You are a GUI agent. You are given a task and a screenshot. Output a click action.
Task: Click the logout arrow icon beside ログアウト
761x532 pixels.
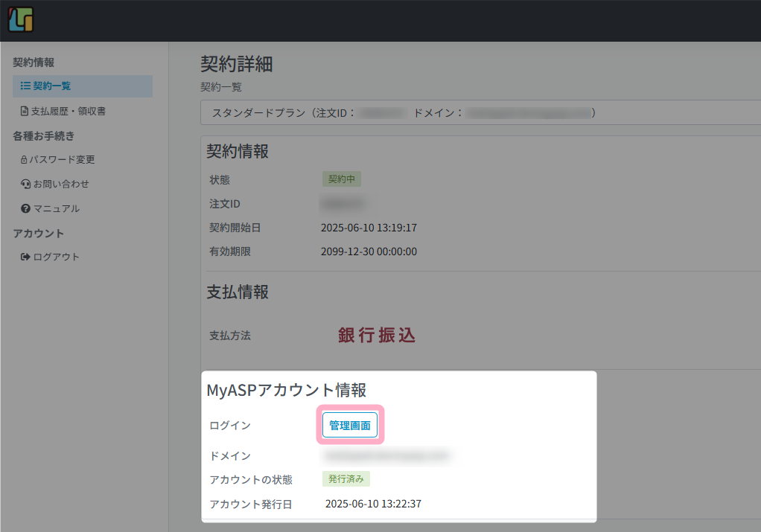pyautogui.click(x=25, y=256)
